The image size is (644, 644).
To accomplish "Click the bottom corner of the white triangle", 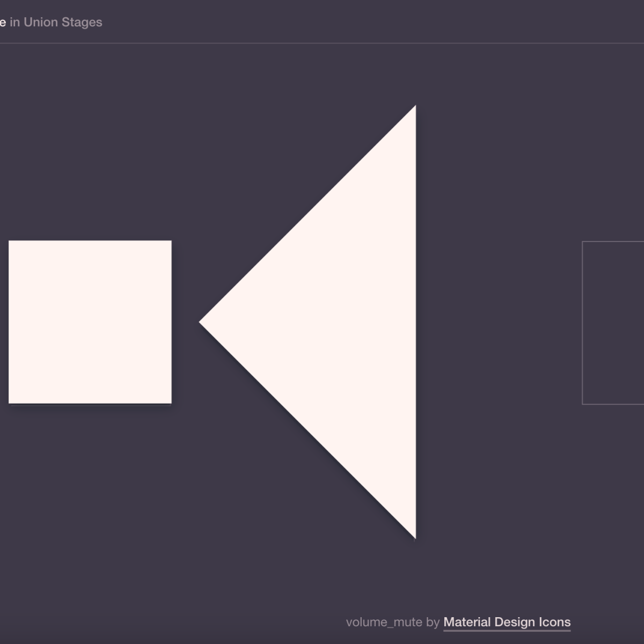I will click(413, 535).
